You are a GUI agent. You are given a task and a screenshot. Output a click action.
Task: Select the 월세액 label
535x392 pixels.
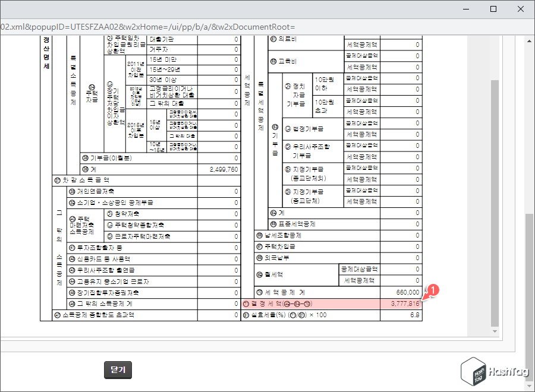tap(269, 275)
